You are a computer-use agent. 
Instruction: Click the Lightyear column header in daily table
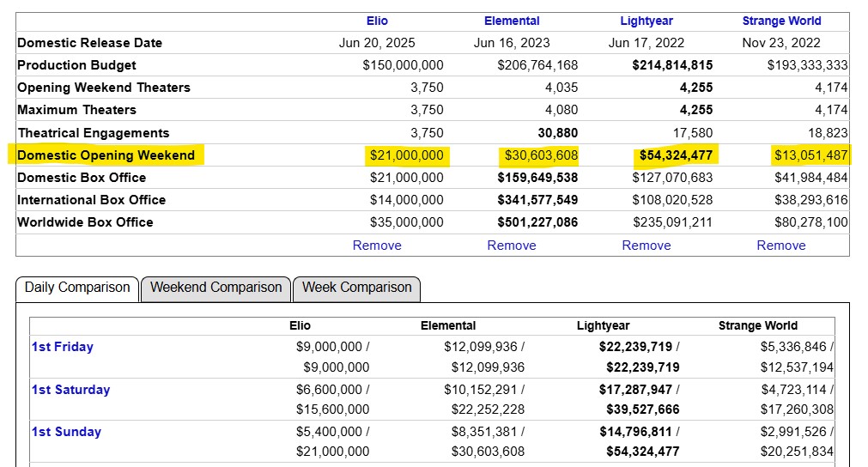[x=603, y=325]
